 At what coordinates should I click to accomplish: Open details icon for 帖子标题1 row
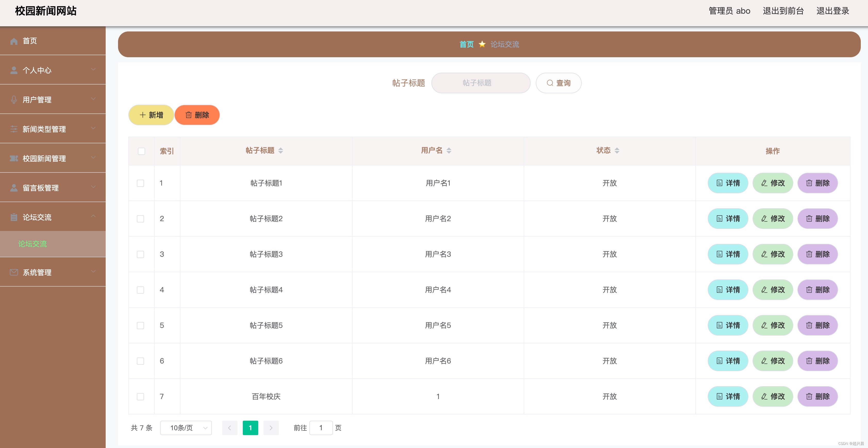[x=719, y=183]
